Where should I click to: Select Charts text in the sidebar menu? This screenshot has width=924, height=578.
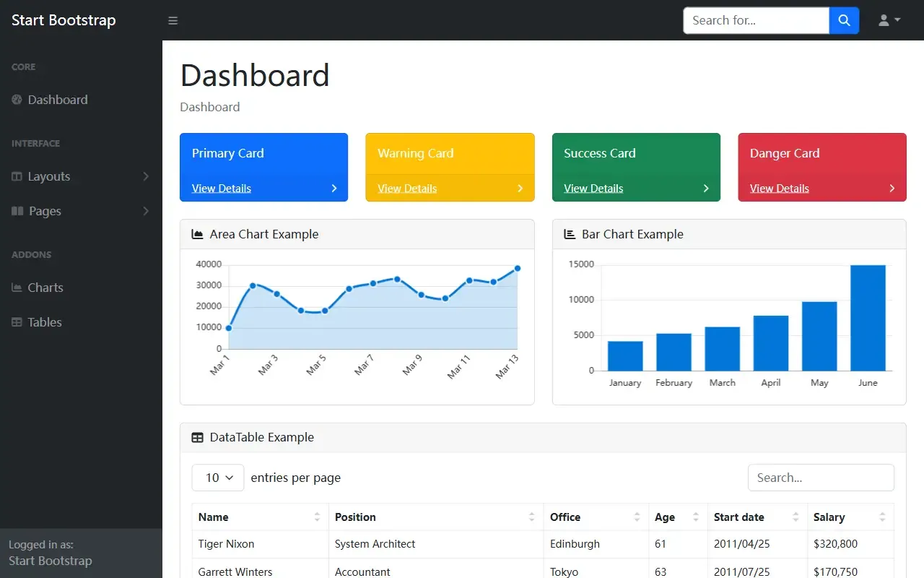[x=45, y=288]
